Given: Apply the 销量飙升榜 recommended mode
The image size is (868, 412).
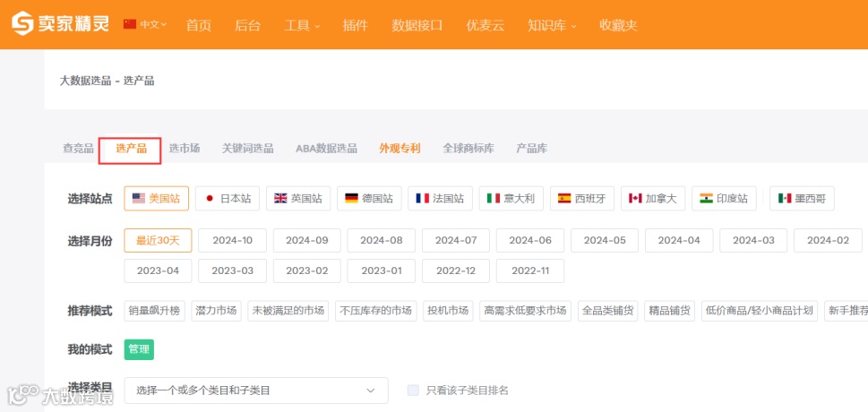Looking at the screenshot, I should pos(154,311).
